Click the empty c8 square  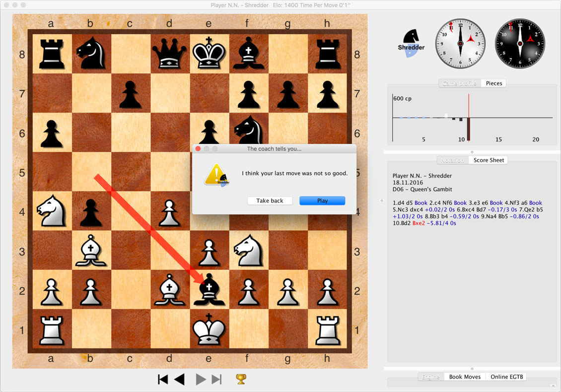tap(131, 54)
